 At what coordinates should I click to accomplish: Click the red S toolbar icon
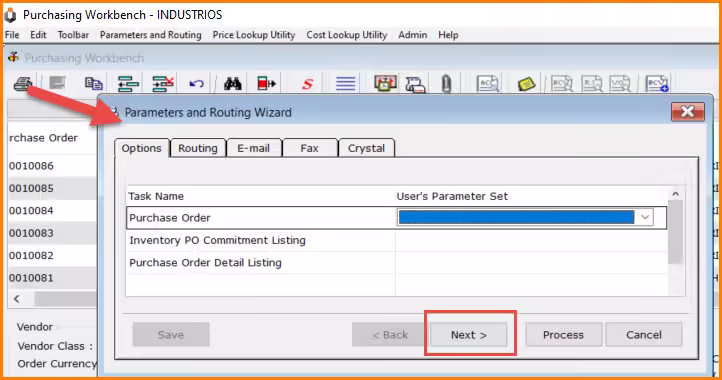[x=308, y=84]
